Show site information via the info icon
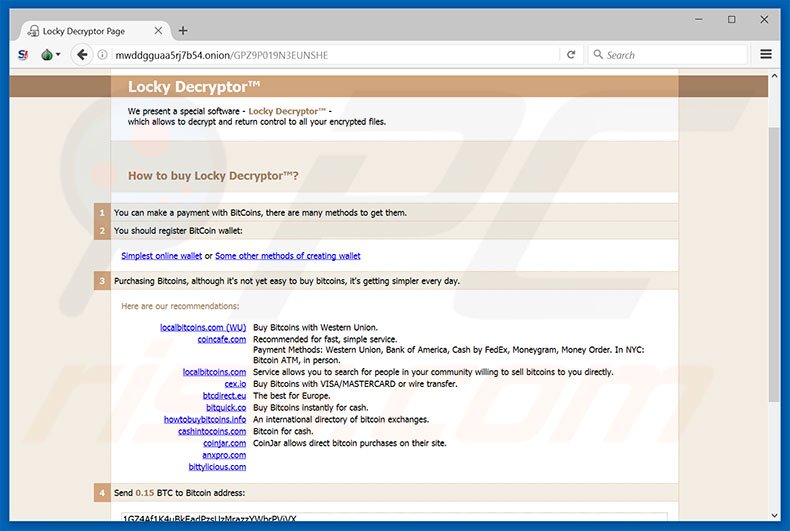This screenshot has width=790, height=531. 102,54
